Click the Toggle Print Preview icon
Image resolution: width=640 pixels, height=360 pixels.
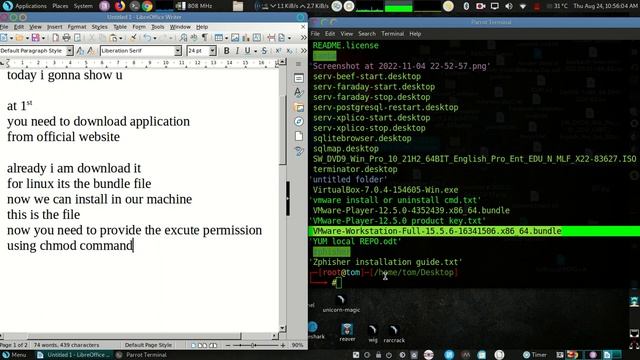pyautogui.click(x=77, y=38)
